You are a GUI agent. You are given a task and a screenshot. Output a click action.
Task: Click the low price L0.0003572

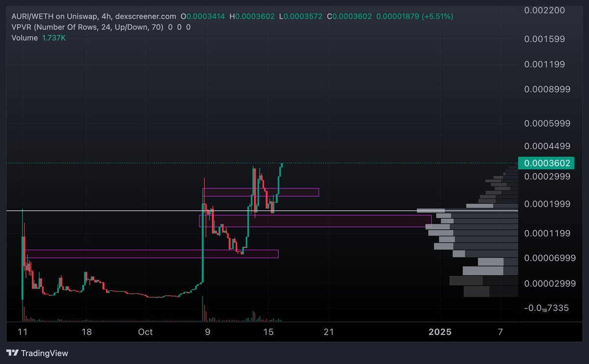click(x=300, y=16)
